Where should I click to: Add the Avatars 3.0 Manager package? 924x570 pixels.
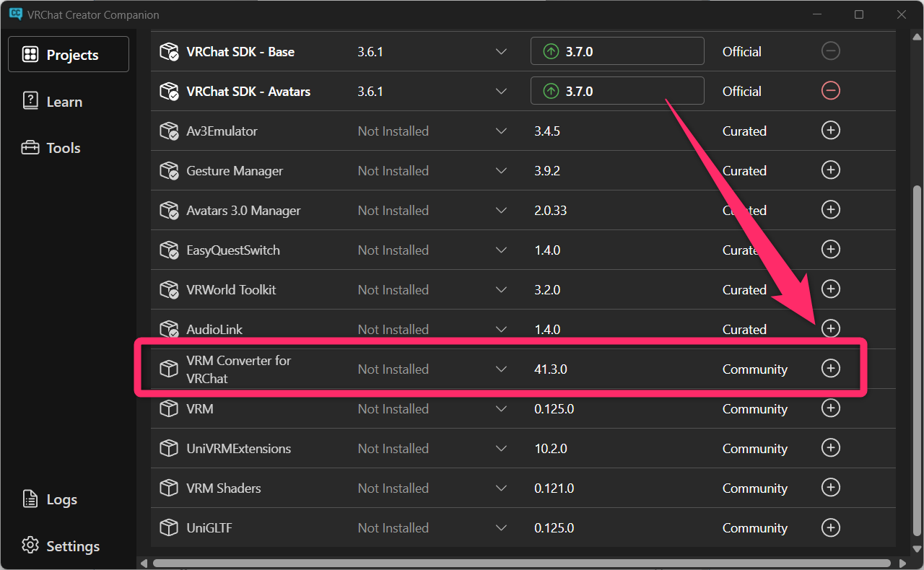tap(831, 210)
